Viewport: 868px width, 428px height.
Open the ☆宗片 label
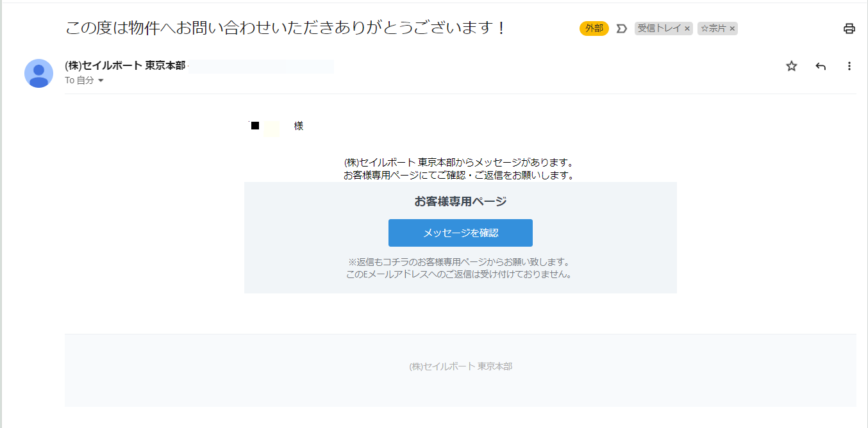713,28
